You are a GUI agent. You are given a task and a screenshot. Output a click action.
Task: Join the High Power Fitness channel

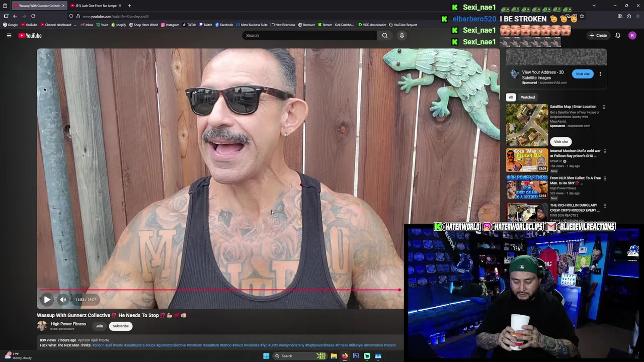pyautogui.click(x=99, y=326)
